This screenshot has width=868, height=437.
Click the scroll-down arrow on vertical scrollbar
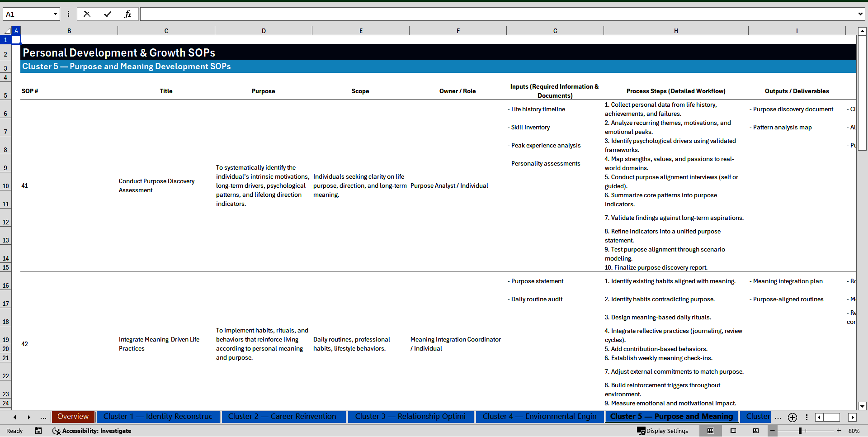(x=863, y=406)
